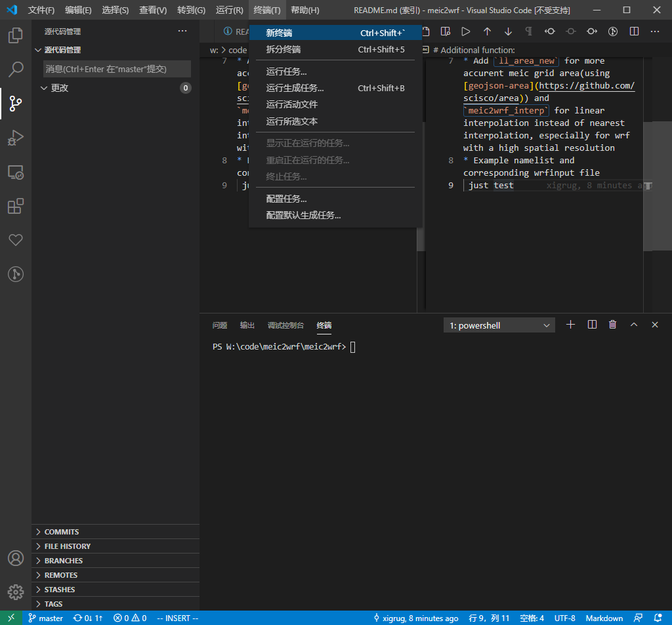
Task: Open next revision commit icon
Action: coord(592,31)
